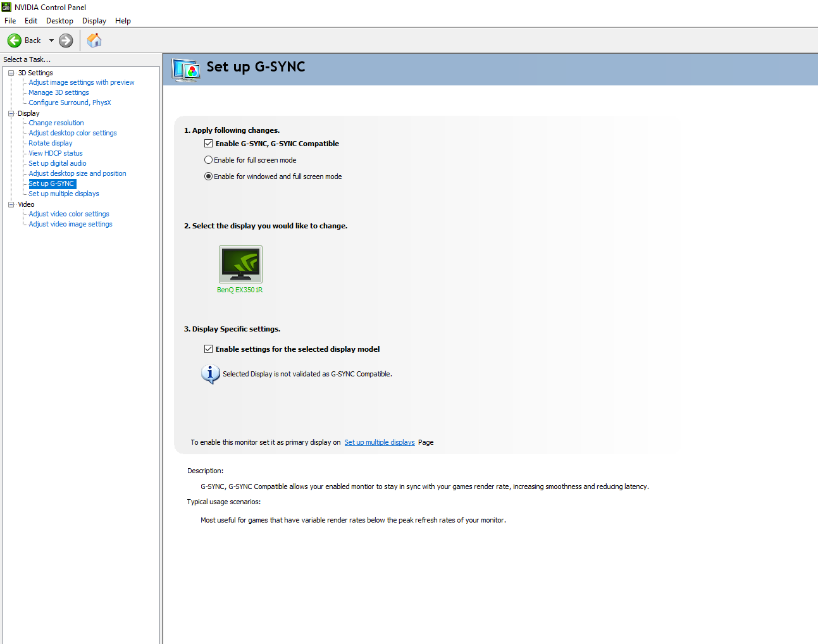Image resolution: width=818 pixels, height=644 pixels.
Task: Click the Forward arrow icon
Action: click(66, 40)
